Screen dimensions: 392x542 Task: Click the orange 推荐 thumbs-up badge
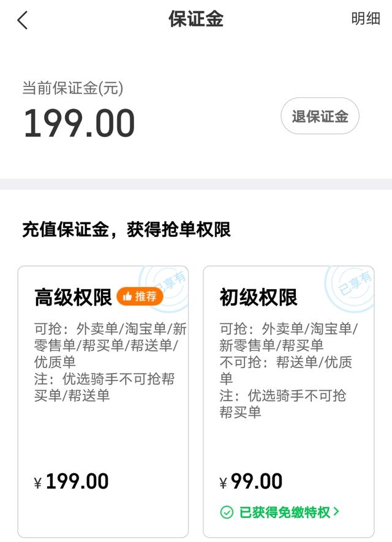pyautogui.click(x=140, y=296)
